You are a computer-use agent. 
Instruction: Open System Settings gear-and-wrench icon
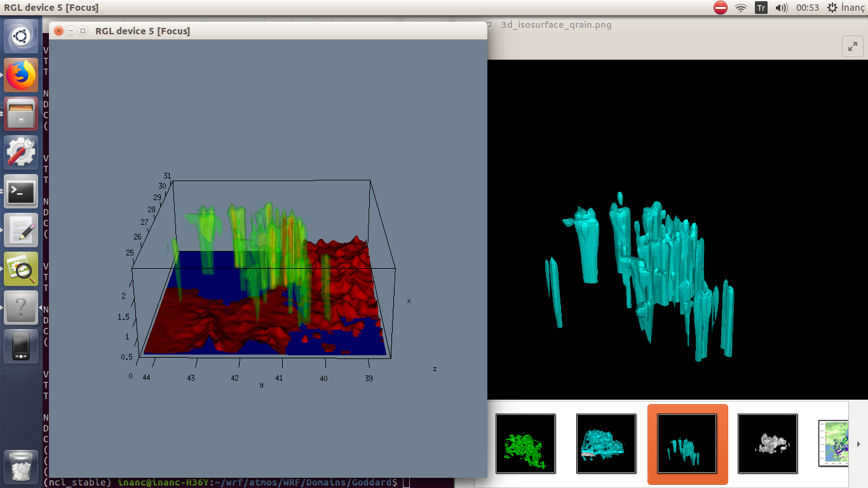[x=21, y=152]
